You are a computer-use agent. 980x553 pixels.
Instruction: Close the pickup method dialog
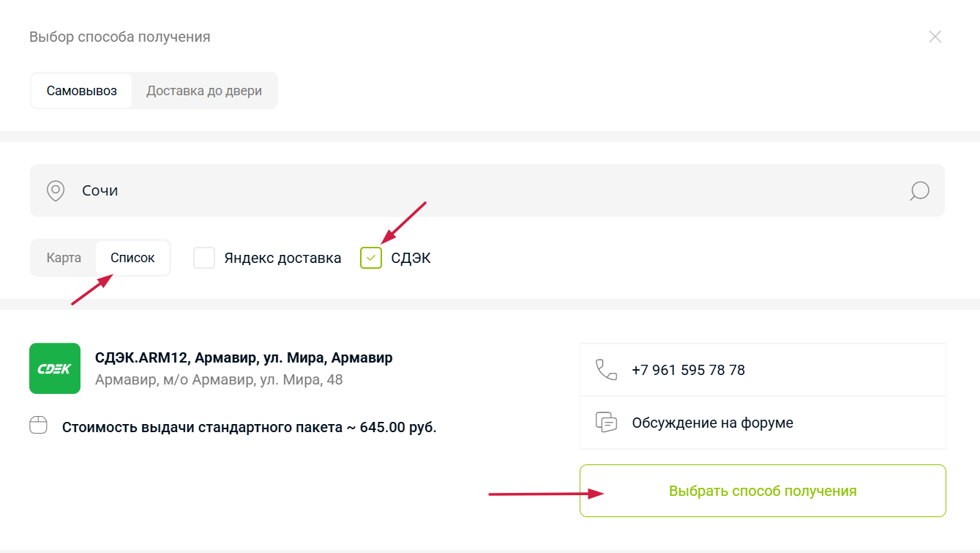pos(935,37)
